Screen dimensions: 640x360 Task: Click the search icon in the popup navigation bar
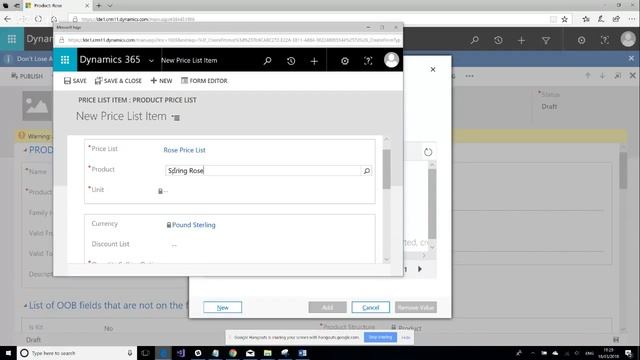click(x=267, y=61)
